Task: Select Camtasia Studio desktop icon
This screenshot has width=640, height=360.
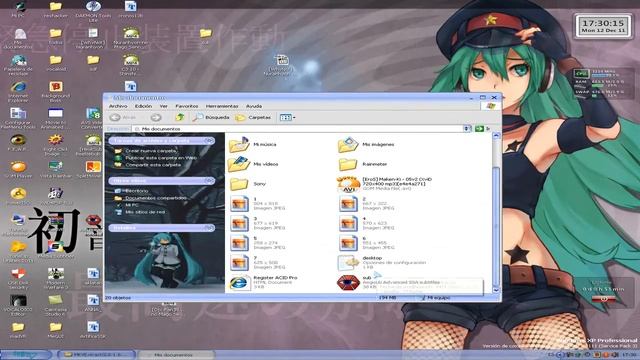Action: (x=56, y=306)
